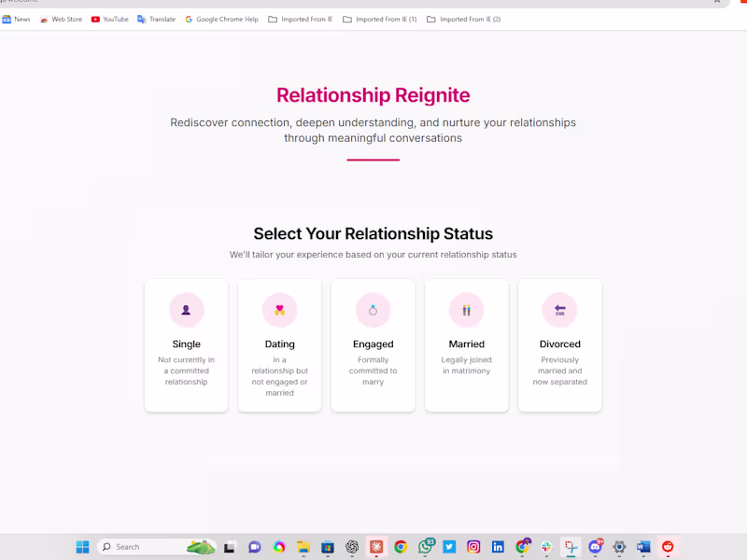This screenshot has height=560, width=747.
Task: Click the Married couple icon
Action: [466, 310]
